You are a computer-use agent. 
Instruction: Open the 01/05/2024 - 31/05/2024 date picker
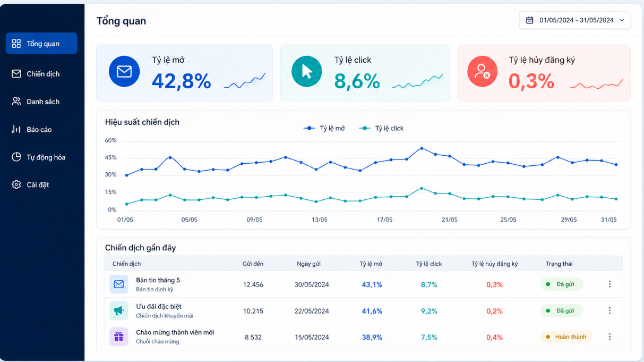[x=575, y=20]
